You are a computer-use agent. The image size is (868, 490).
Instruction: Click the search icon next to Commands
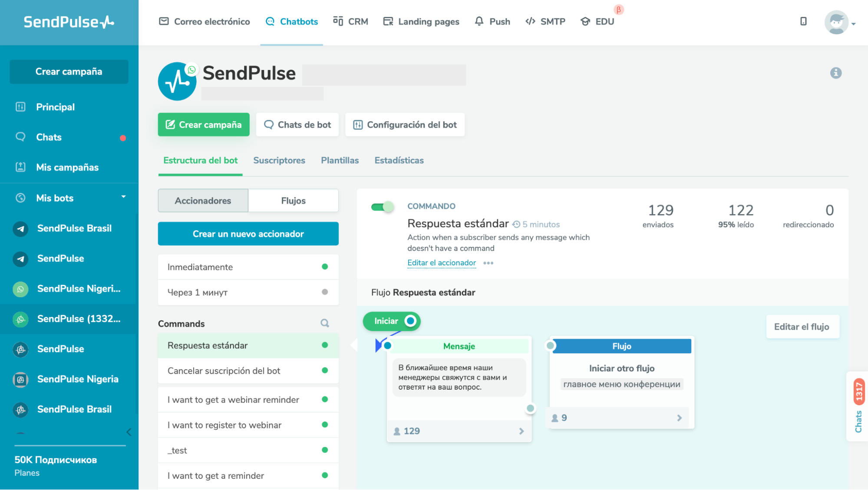coord(324,323)
